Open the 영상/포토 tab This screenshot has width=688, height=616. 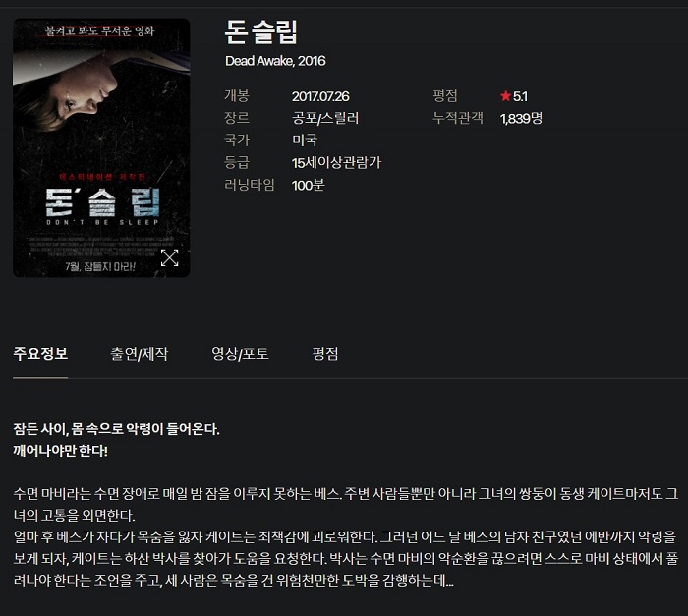click(x=240, y=353)
